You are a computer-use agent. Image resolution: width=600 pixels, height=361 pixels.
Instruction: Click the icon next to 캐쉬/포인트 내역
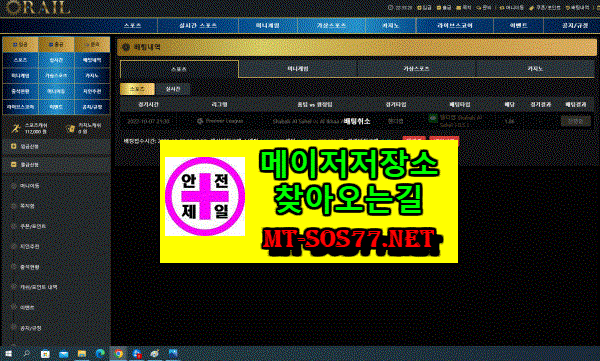14,287
